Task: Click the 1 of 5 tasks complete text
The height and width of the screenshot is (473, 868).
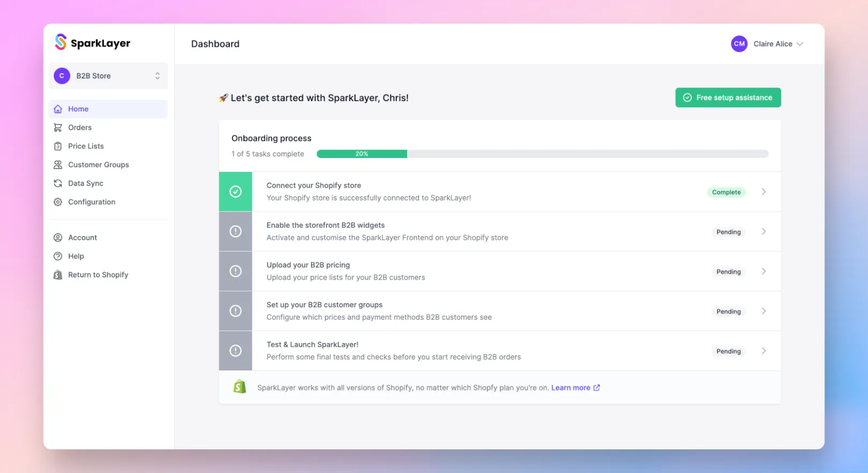Action: pyautogui.click(x=267, y=154)
